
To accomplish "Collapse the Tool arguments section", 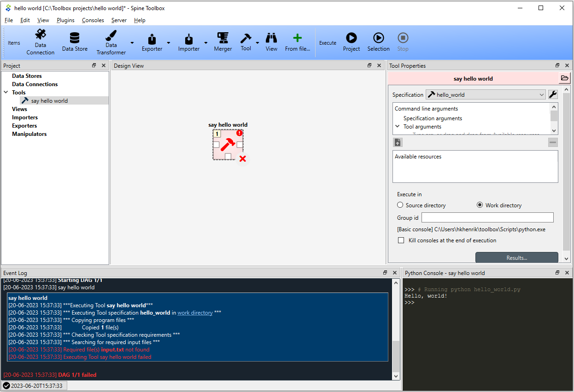I will 398,126.
